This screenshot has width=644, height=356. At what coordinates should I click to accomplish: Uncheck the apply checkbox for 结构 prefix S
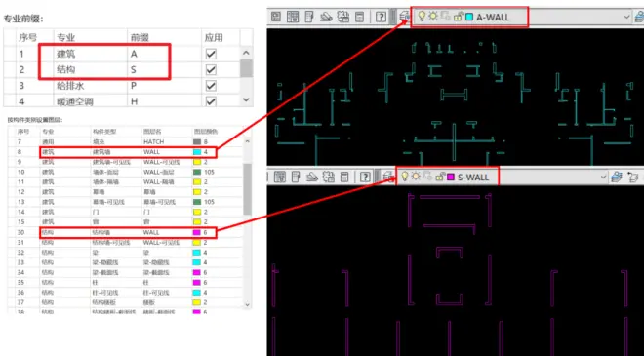tap(211, 70)
